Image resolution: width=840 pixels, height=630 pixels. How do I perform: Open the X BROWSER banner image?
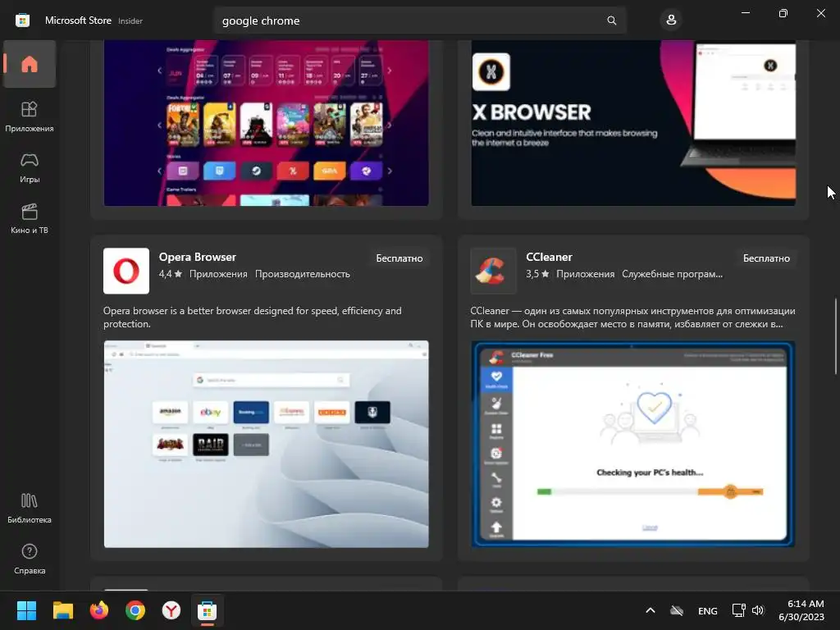click(x=633, y=123)
